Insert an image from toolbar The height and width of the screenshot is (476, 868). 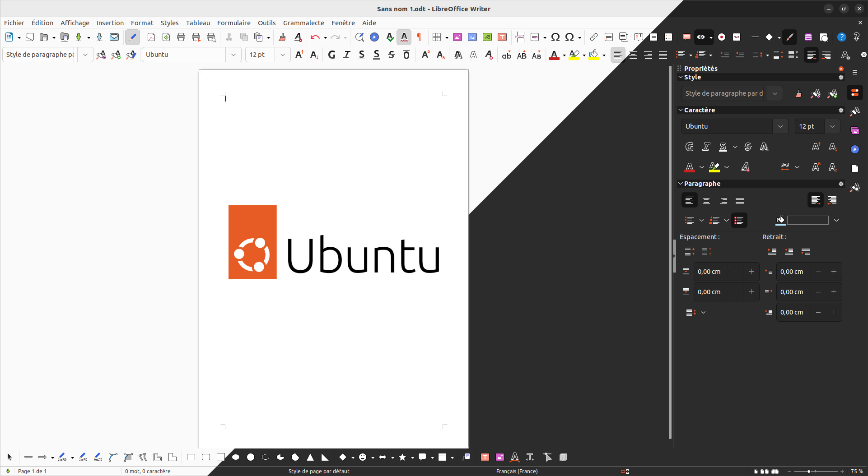pyautogui.click(x=457, y=37)
